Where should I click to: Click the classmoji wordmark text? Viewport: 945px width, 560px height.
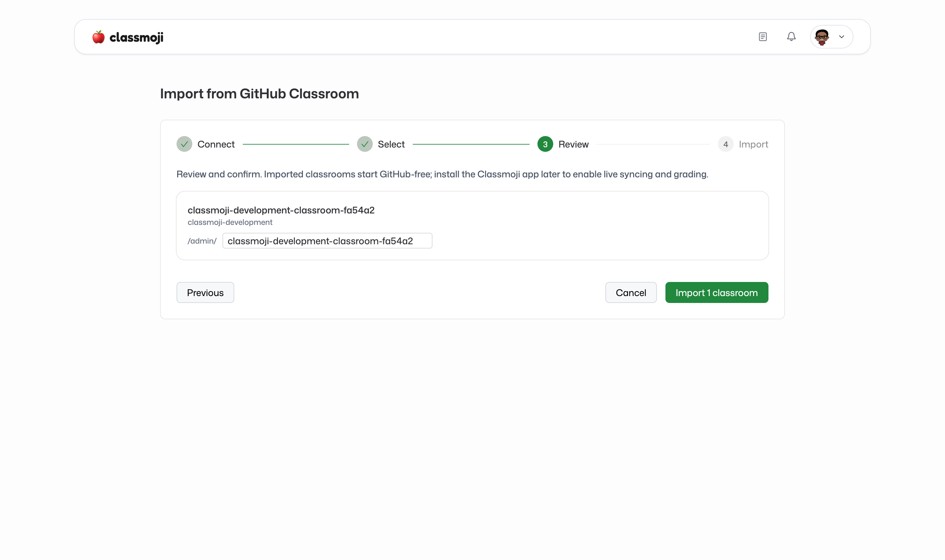pyautogui.click(x=136, y=37)
